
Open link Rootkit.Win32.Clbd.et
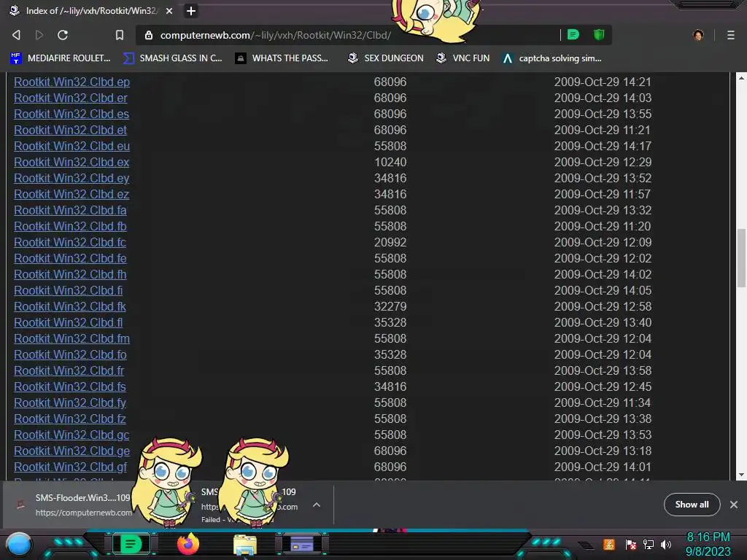pos(71,130)
